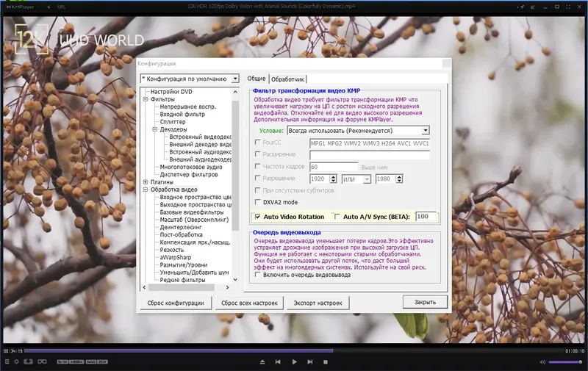Click the 2CH audio channel badge
Screen dimensions: 588x371
tap(103, 361)
